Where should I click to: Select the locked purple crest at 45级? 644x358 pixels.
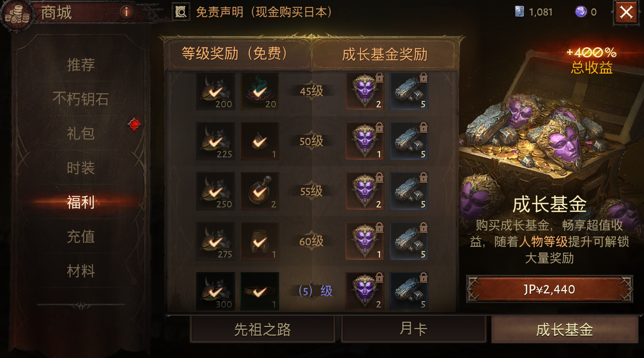[x=365, y=91]
